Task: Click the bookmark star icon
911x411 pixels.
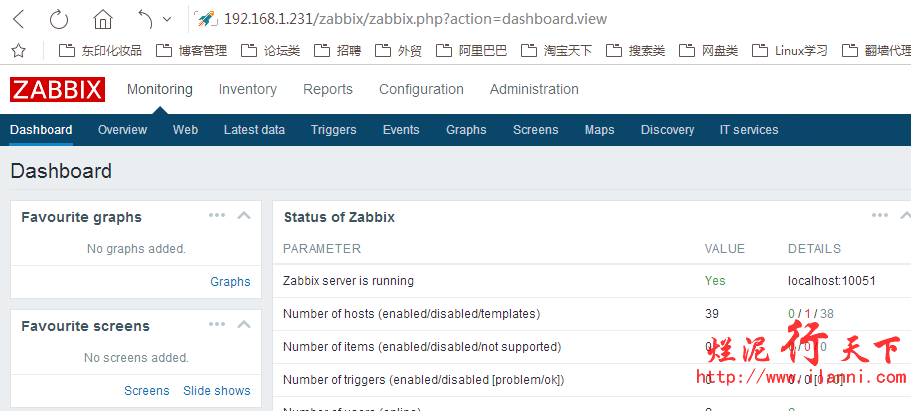Action: coord(18,50)
